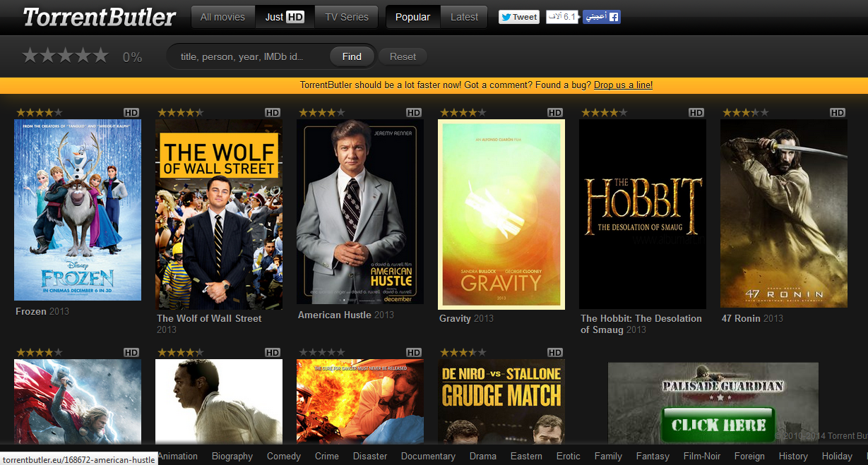The image size is (868, 465).
Task: Click the Reset button
Action: [x=403, y=56]
